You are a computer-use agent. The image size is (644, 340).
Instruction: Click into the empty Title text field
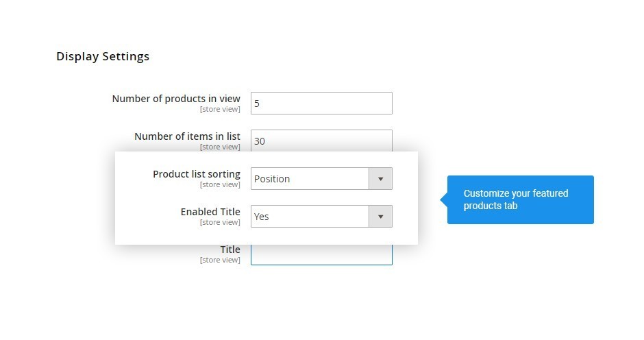tap(321, 255)
